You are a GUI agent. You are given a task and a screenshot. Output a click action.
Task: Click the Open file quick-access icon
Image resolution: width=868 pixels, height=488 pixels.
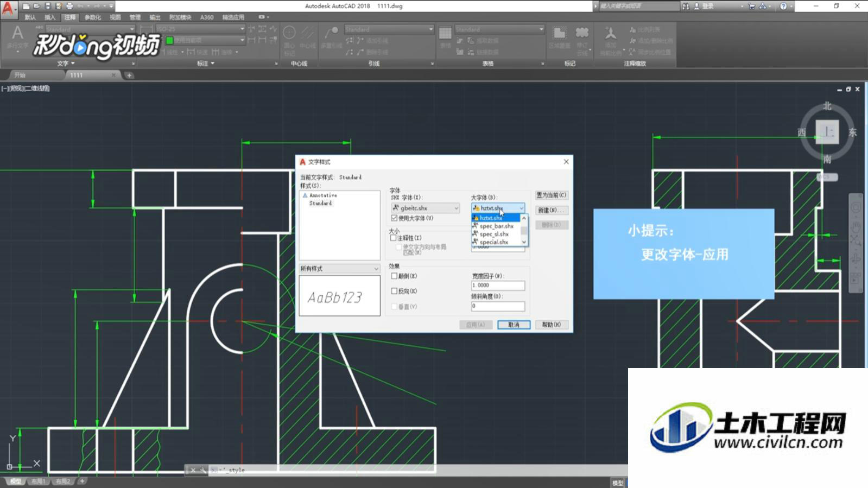point(36,6)
